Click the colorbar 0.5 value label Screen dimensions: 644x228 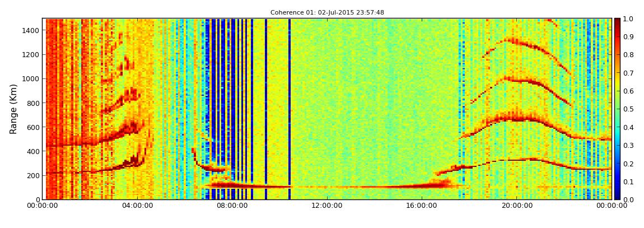point(628,109)
